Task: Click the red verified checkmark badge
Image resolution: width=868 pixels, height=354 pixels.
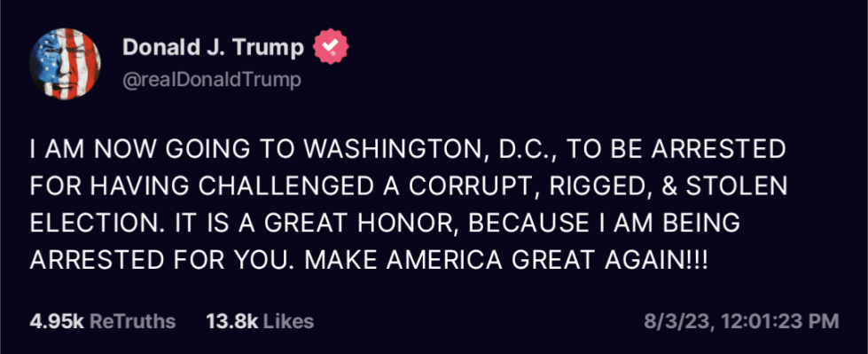Action: click(x=331, y=48)
